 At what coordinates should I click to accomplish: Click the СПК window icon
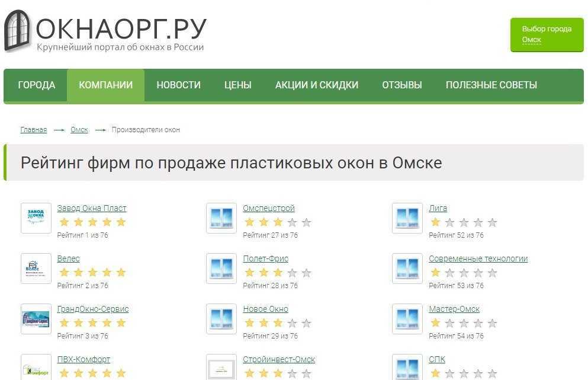pyautogui.click(x=407, y=367)
